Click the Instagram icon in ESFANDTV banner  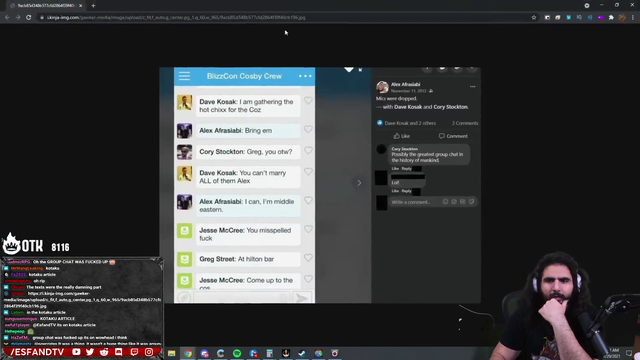tap(149, 352)
